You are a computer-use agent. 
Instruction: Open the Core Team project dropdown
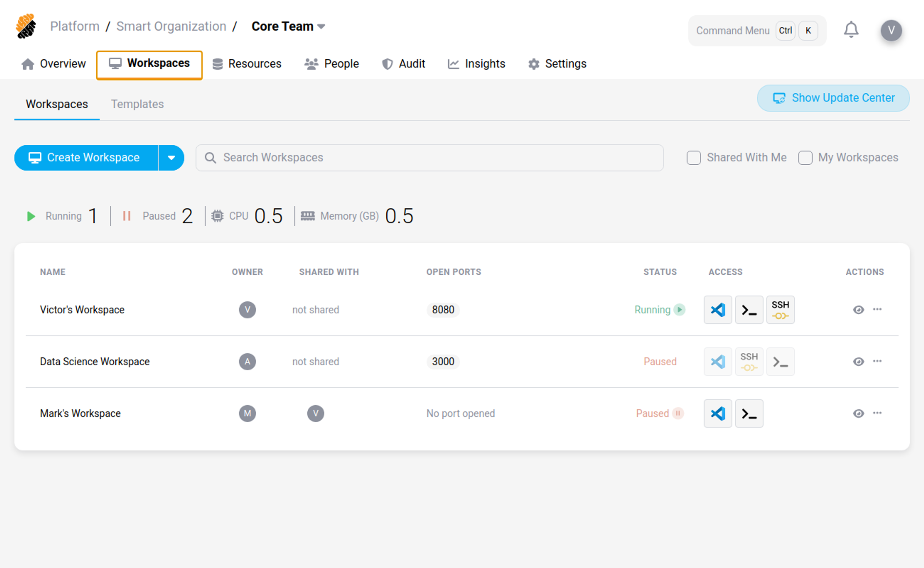pyautogui.click(x=288, y=26)
